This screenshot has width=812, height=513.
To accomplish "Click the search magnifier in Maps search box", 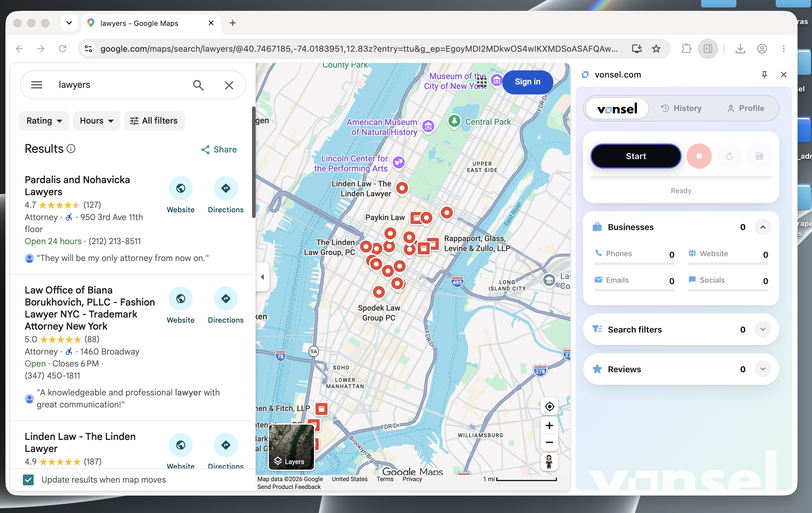I will click(198, 85).
